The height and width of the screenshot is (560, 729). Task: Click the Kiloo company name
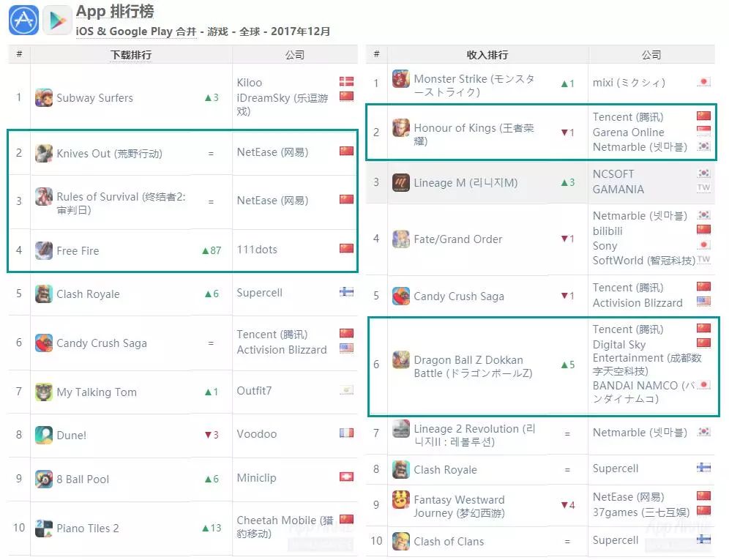tap(249, 83)
